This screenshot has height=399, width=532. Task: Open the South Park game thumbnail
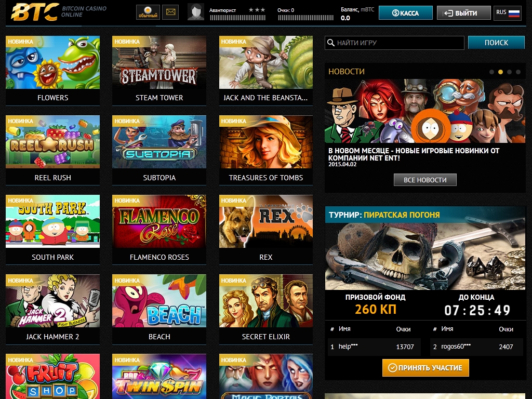tap(52, 221)
